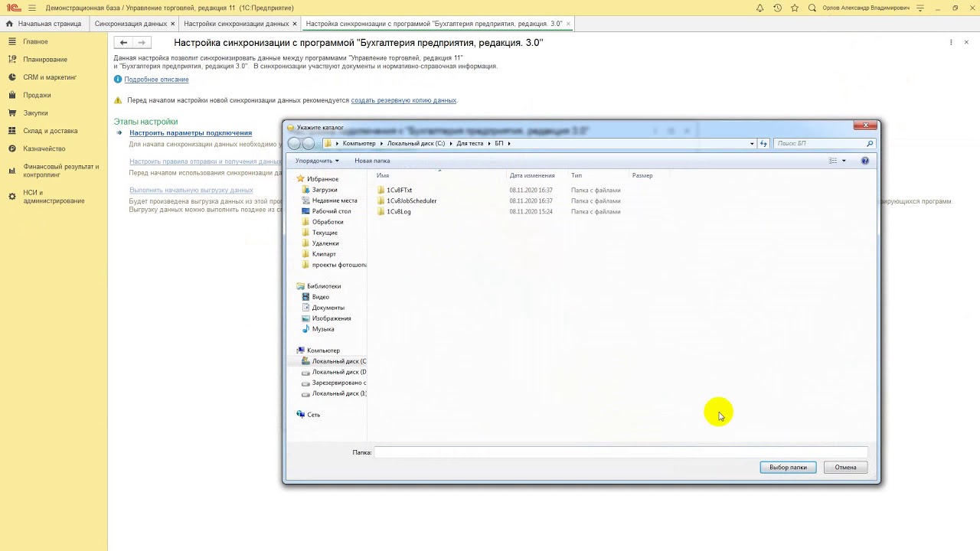Image resolution: width=980 pixels, height=551 pixels.
Task: Open the Упорядочить dropdown menu
Action: (317, 161)
